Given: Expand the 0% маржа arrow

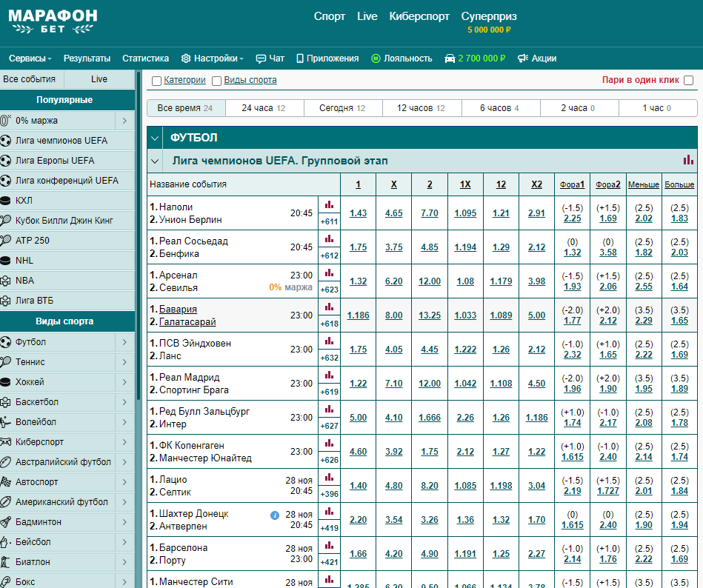Looking at the screenshot, I should (124, 121).
